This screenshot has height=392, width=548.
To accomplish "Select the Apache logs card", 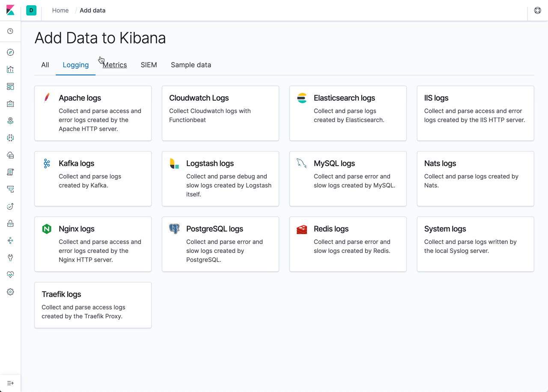I will 92,113.
